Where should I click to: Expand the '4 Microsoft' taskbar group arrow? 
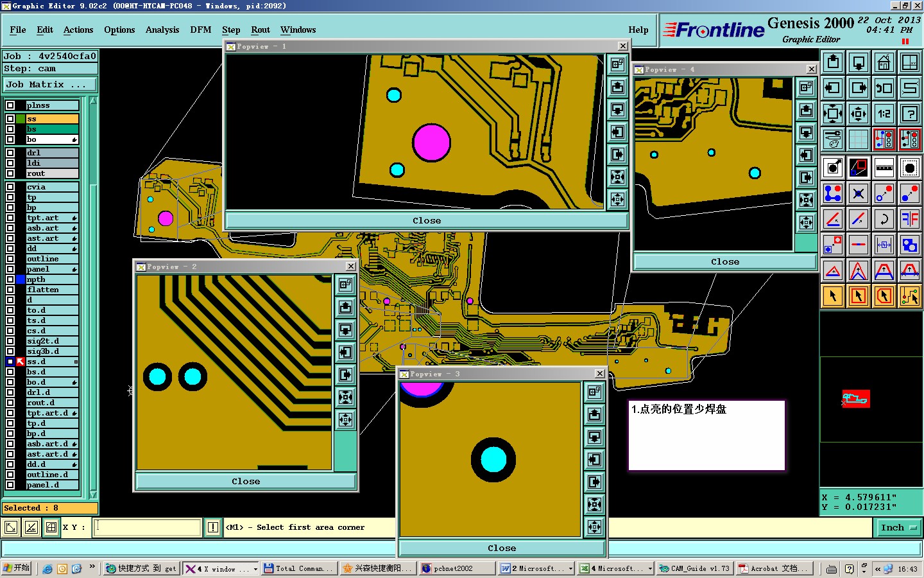tap(650, 569)
